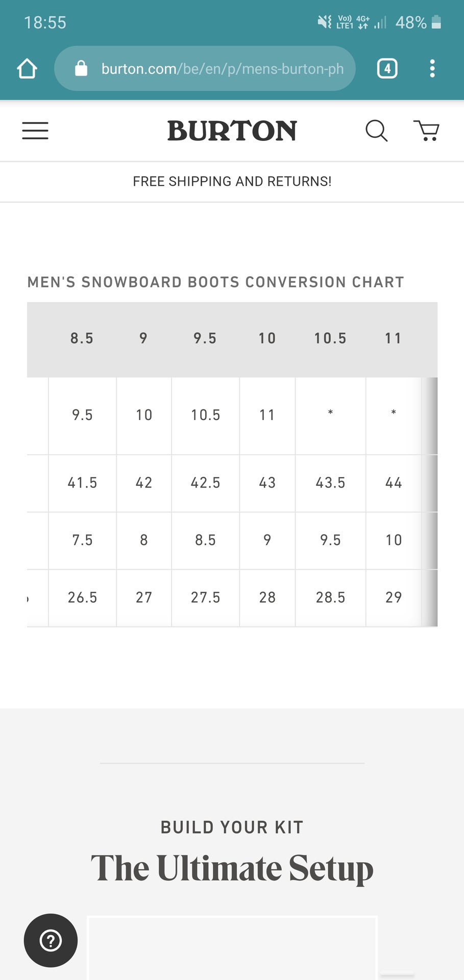464x980 pixels.
Task: View the shopping cart
Action: [426, 131]
